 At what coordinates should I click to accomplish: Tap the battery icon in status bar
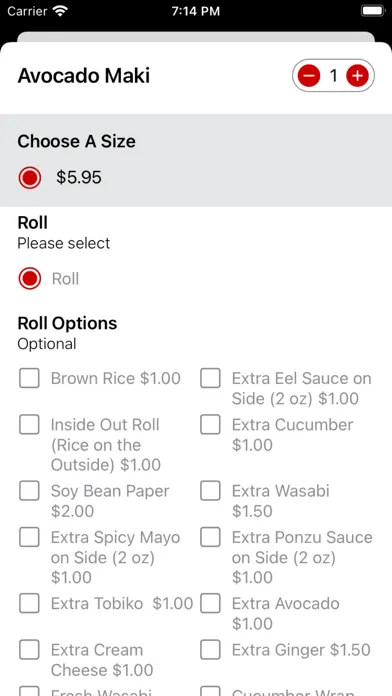coord(373,11)
